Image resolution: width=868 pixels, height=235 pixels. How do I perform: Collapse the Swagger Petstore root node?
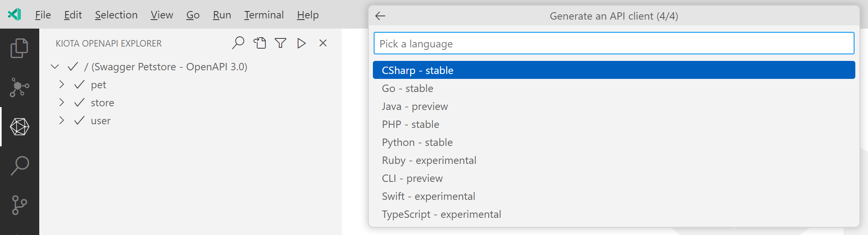[55, 67]
